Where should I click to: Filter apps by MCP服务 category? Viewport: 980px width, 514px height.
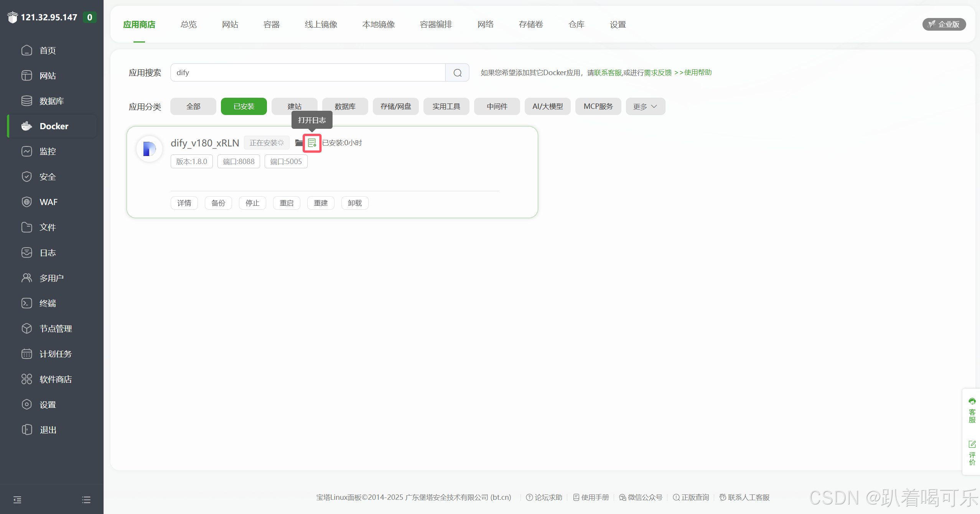click(x=598, y=106)
